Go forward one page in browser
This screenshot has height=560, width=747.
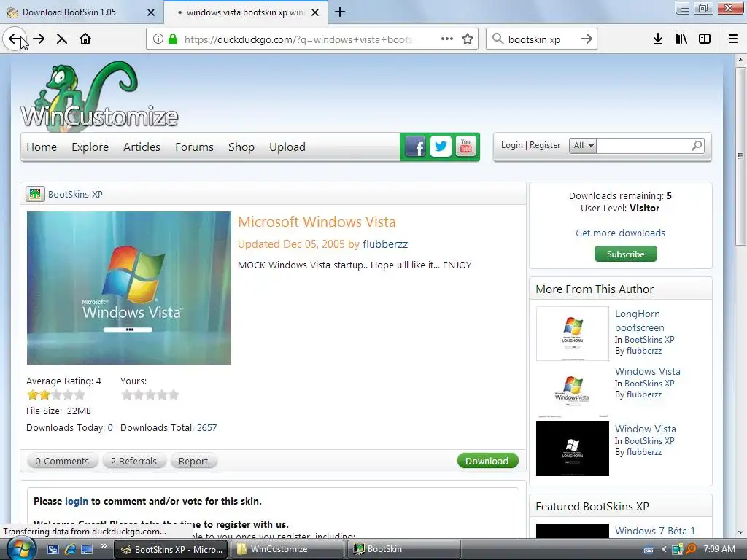coord(39,39)
